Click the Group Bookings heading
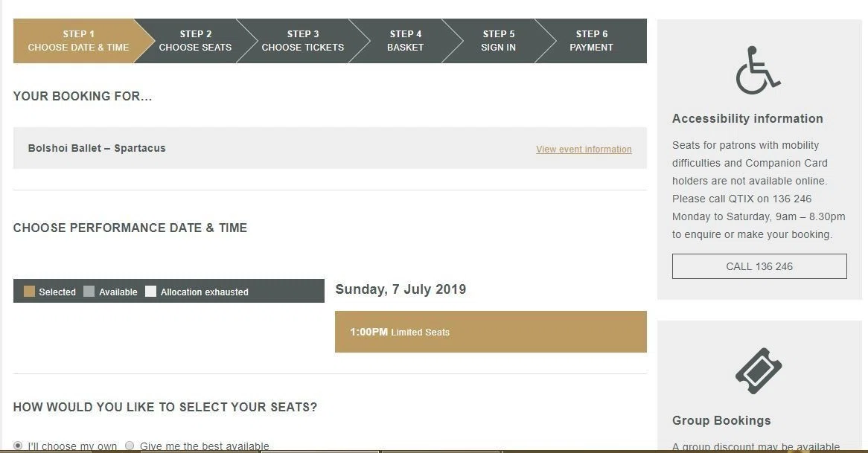 (x=721, y=420)
